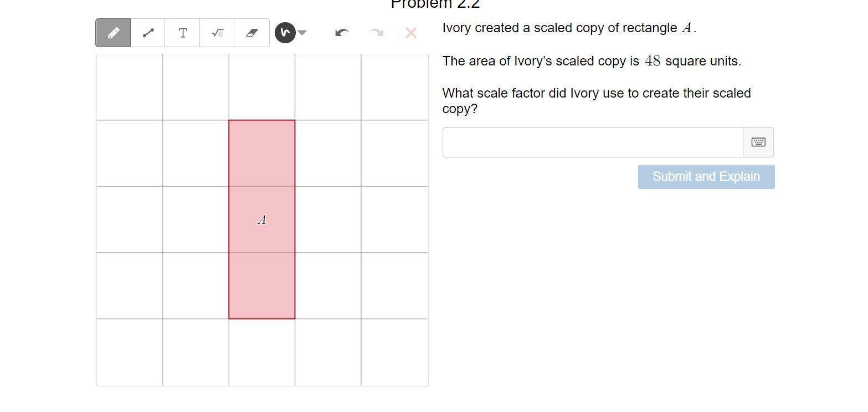868x412 pixels.
Task: Click the dark stroke color circle
Action: click(285, 33)
